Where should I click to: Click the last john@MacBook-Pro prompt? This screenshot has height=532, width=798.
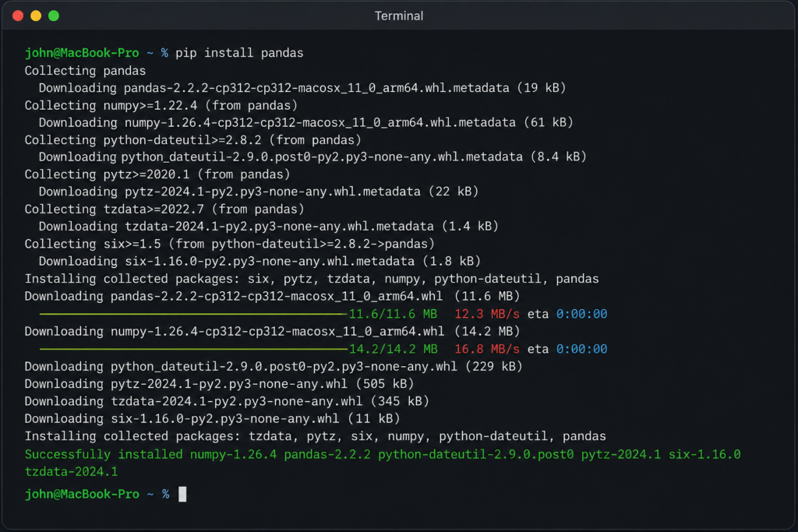point(82,495)
